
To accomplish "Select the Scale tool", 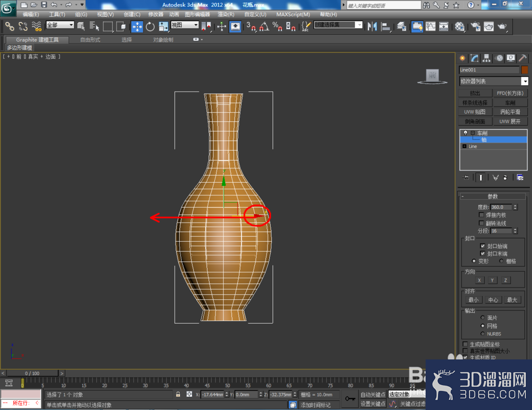I will [163, 27].
